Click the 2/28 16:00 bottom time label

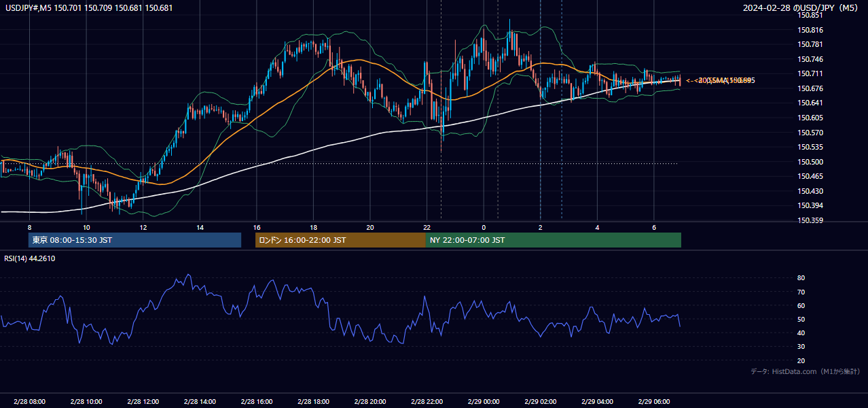[x=256, y=402]
